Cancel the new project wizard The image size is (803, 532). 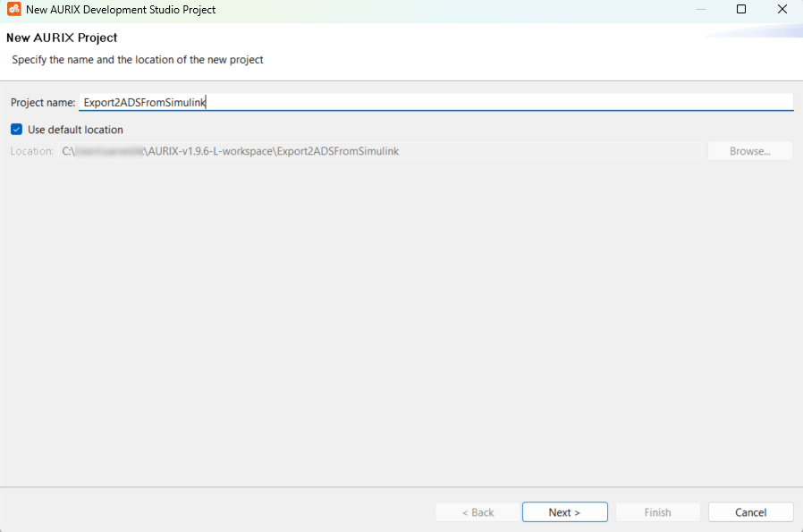tap(750, 512)
